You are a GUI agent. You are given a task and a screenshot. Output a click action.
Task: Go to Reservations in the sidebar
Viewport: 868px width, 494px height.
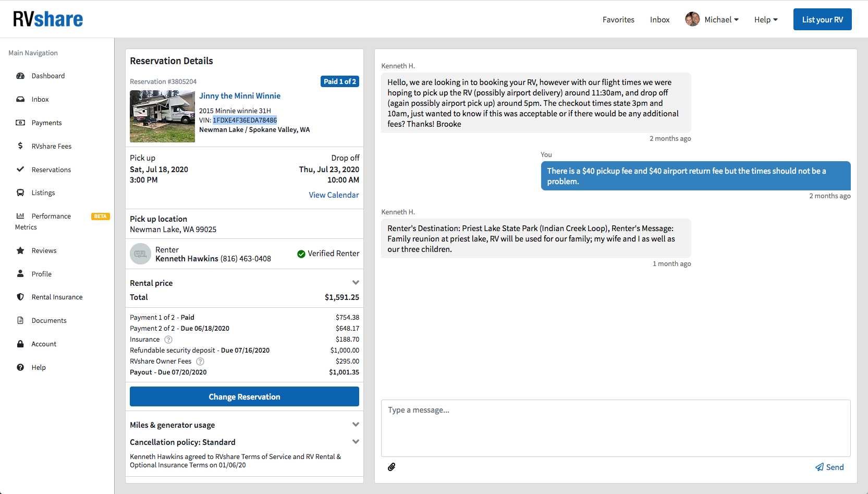[x=51, y=170]
